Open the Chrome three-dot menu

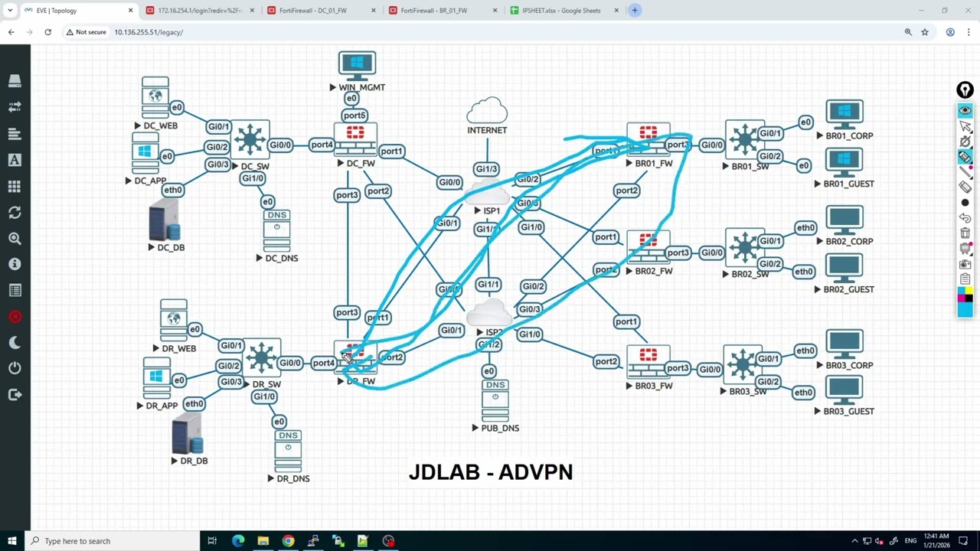[x=969, y=32]
